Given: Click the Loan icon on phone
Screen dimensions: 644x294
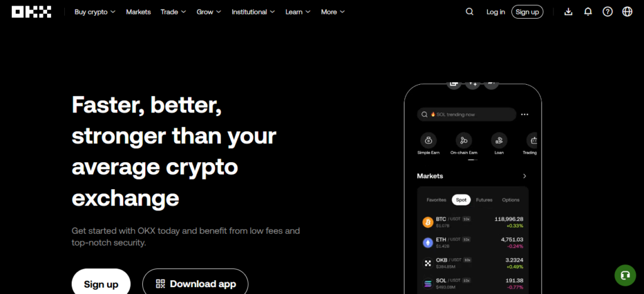Looking at the screenshot, I should coord(499,141).
